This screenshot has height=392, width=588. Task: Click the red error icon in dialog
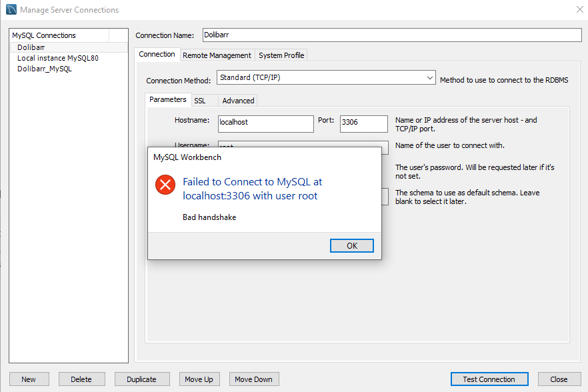click(x=165, y=185)
